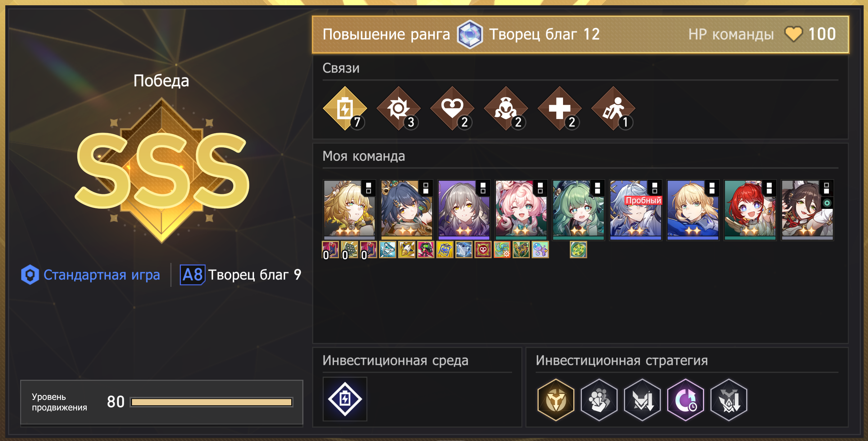Viewport: 868px width, 441px height.
Task: Click the red-haired character portrait
Action: 750,210
